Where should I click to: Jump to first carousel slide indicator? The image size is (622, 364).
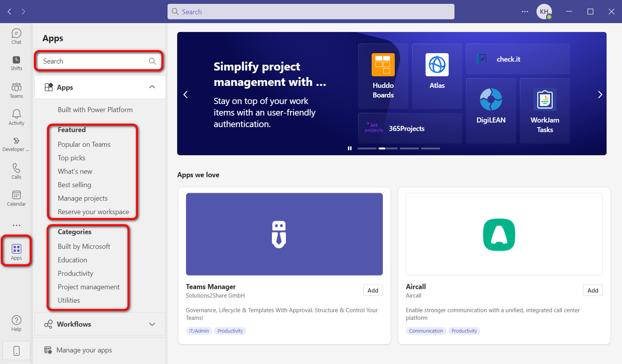click(x=367, y=148)
